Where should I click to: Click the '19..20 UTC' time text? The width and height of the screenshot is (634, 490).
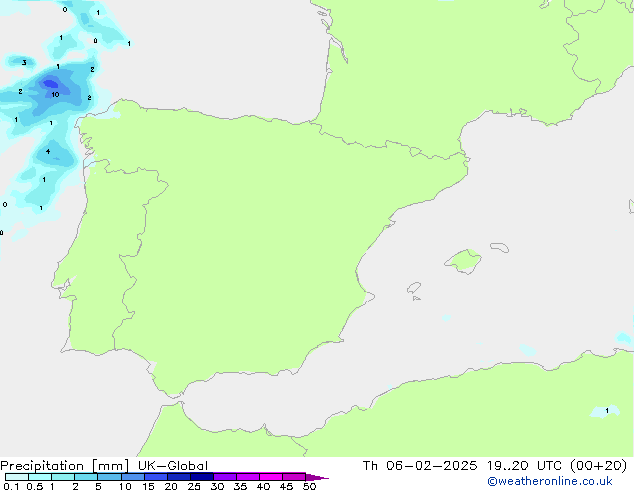[525, 466]
